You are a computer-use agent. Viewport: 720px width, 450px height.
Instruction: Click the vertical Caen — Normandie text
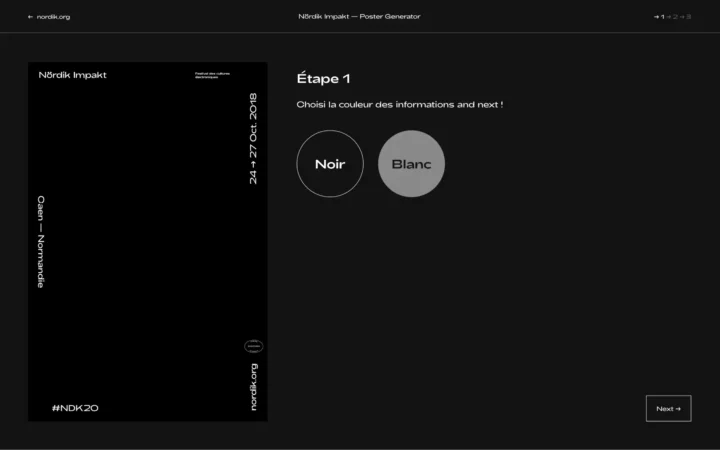tap(41, 241)
